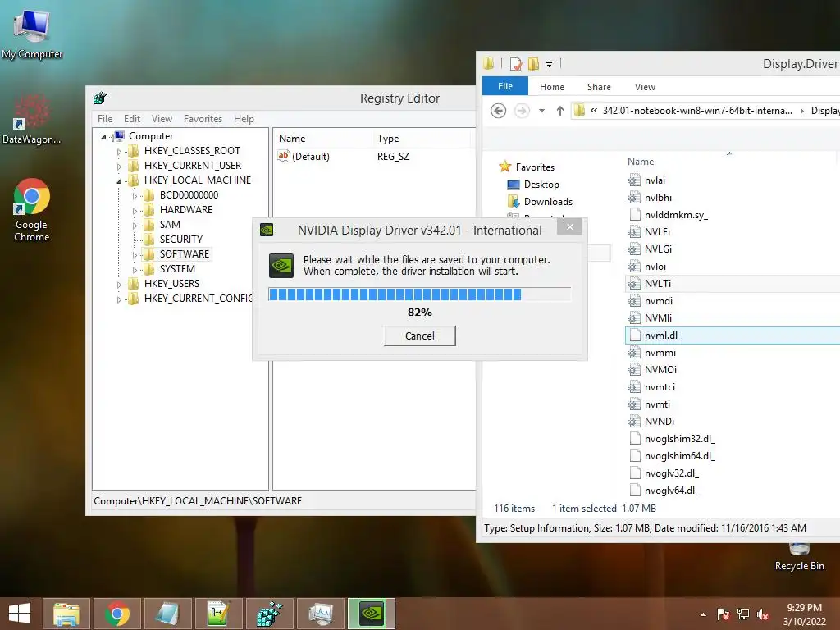This screenshot has height=630, width=840.
Task: Open My Computer desktop icon
Action: pyautogui.click(x=32, y=34)
